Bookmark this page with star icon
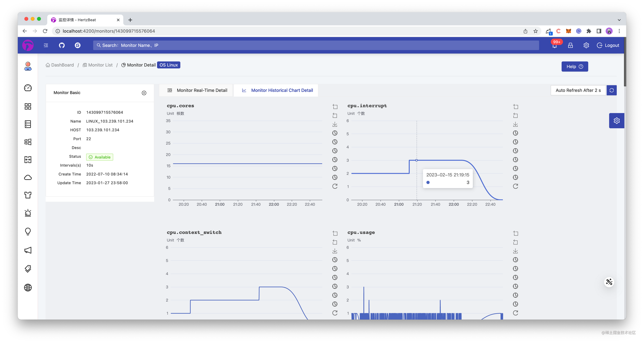 click(x=535, y=31)
